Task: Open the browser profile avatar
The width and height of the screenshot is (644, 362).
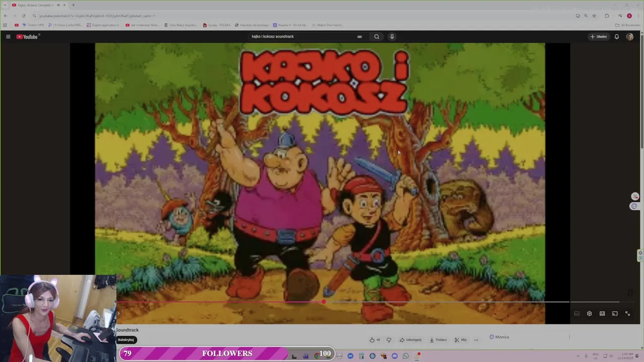Action: point(629,16)
